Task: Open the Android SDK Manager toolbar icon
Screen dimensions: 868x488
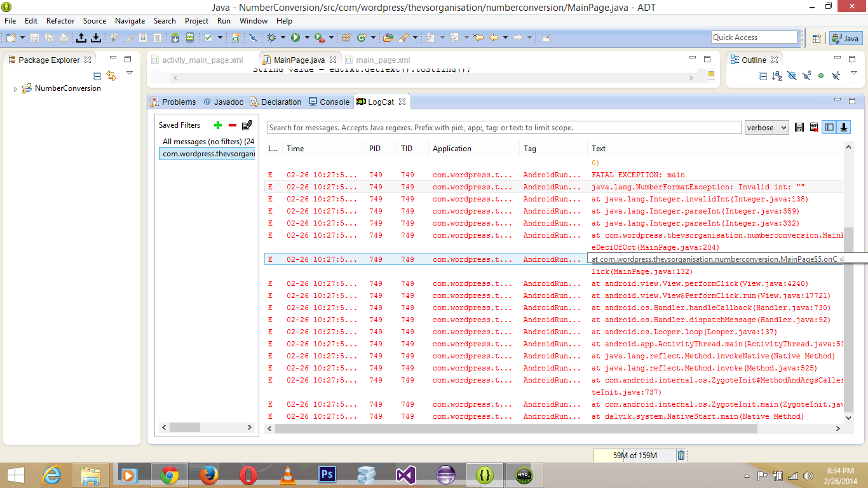Action: pyautogui.click(x=175, y=38)
